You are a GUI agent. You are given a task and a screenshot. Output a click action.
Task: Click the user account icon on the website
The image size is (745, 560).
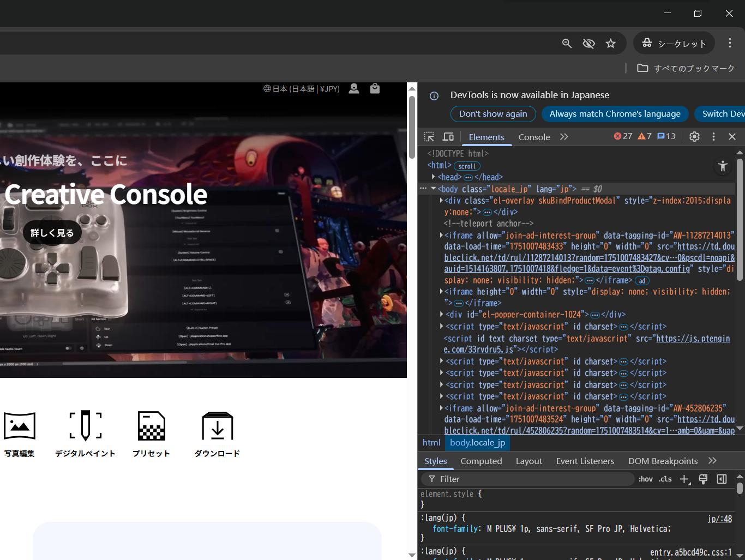354,88
